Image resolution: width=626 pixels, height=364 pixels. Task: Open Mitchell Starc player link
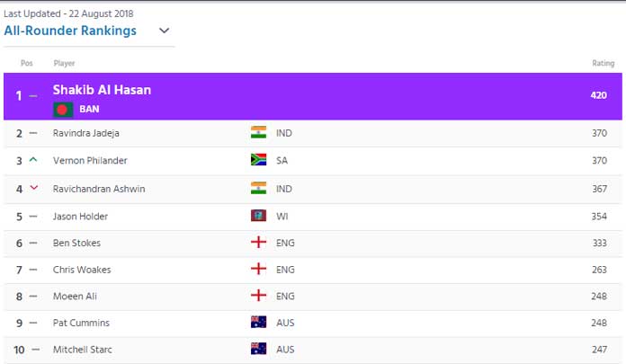tap(82, 350)
